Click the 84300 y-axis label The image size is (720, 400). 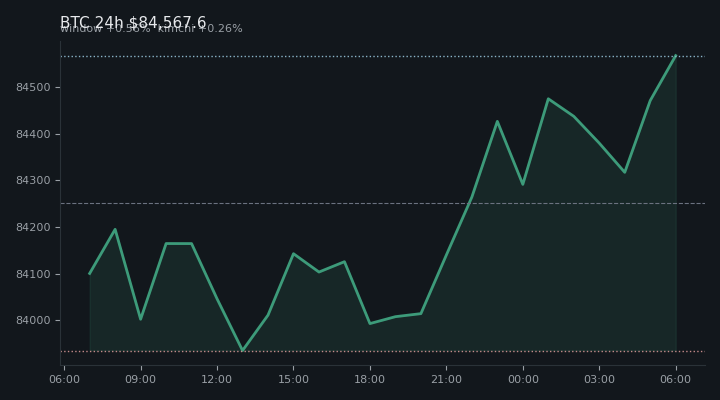tap(33, 180)
